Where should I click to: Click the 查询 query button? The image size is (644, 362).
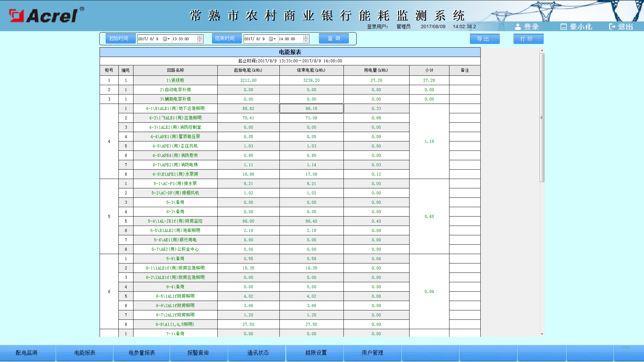coord(333,39)
